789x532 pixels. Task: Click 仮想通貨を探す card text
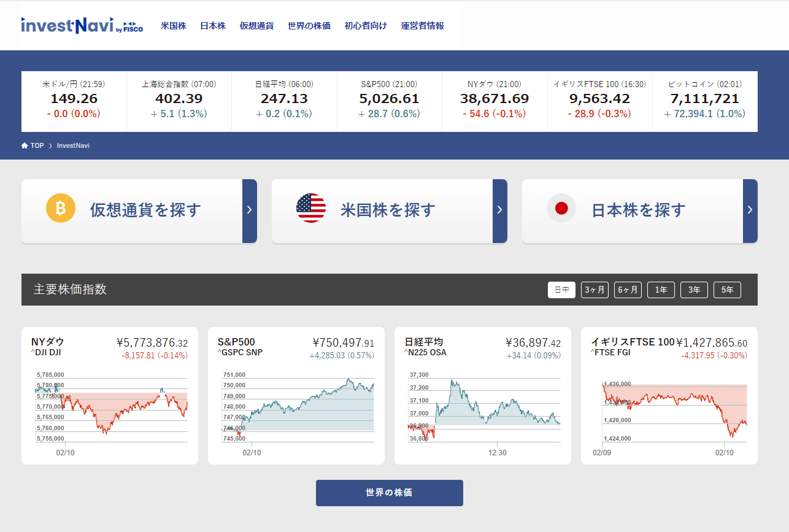pyautogui.click(x=145, y=210)
